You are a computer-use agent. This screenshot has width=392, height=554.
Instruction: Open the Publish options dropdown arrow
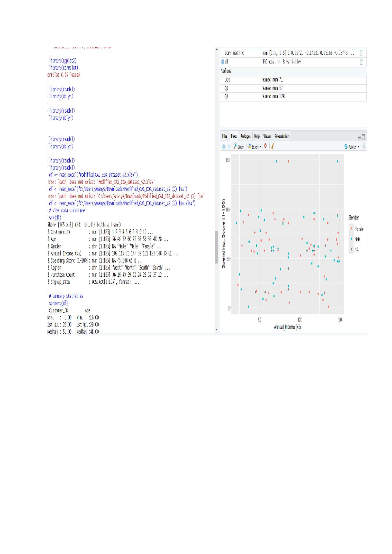[359, 147]
